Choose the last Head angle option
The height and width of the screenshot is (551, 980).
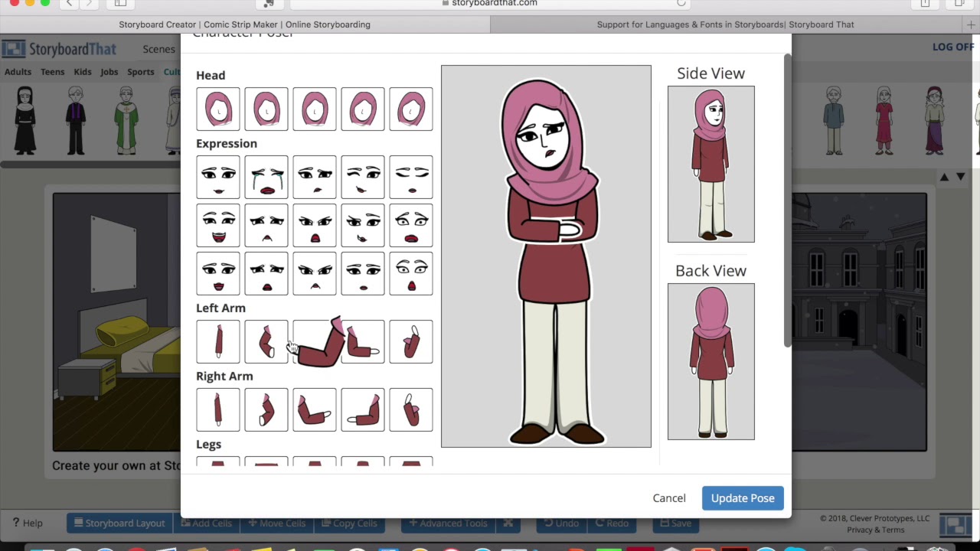point(411,109)
